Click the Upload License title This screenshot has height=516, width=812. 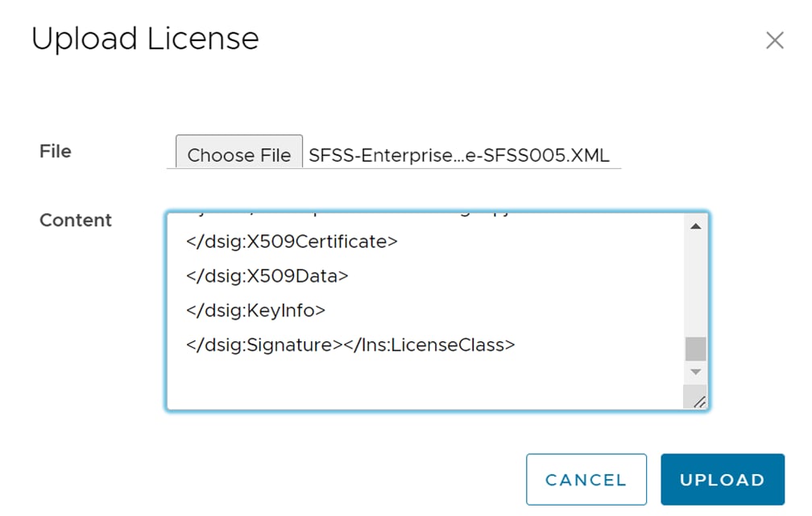point(145,39)
